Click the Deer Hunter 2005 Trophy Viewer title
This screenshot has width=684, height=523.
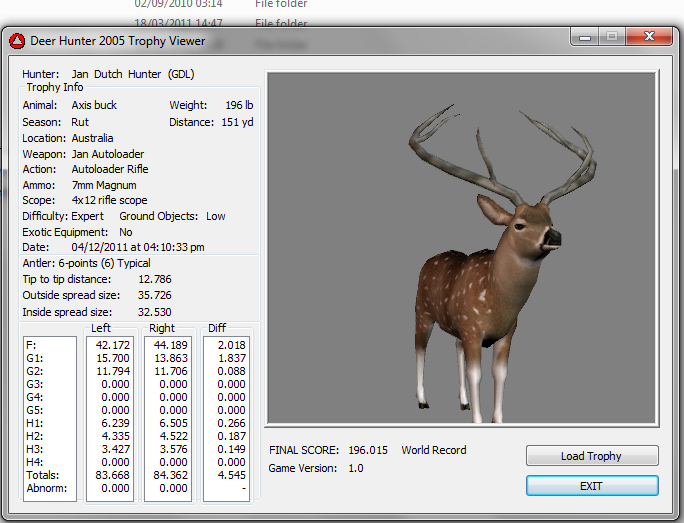(120, 41)
